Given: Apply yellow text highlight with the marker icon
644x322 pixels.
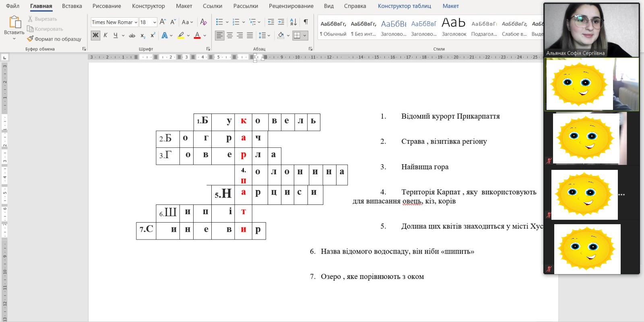Looking at the screenshot, I should tap(181, 35).
